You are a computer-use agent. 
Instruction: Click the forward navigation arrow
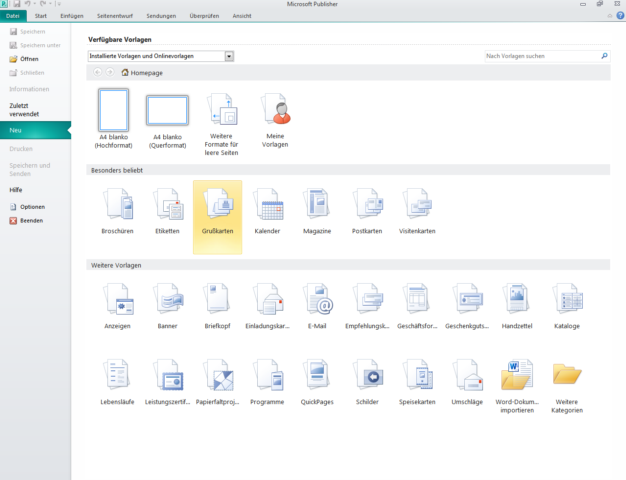pyautogui.click(x=110, y=72)
